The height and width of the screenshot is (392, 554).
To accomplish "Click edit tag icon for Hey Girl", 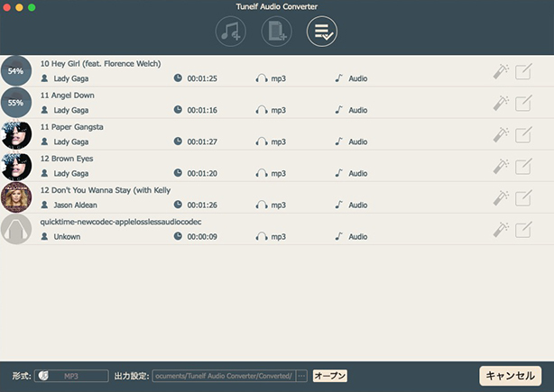I will [523, 71].
